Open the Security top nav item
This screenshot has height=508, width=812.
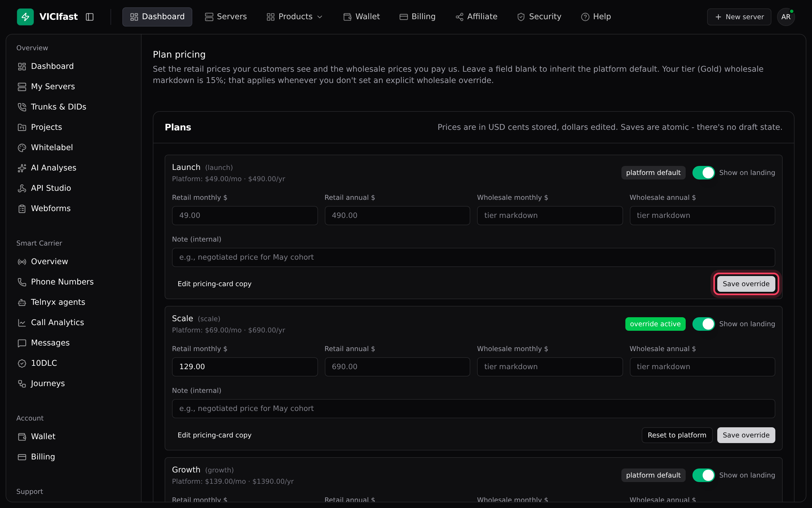[x=539, y=17]
